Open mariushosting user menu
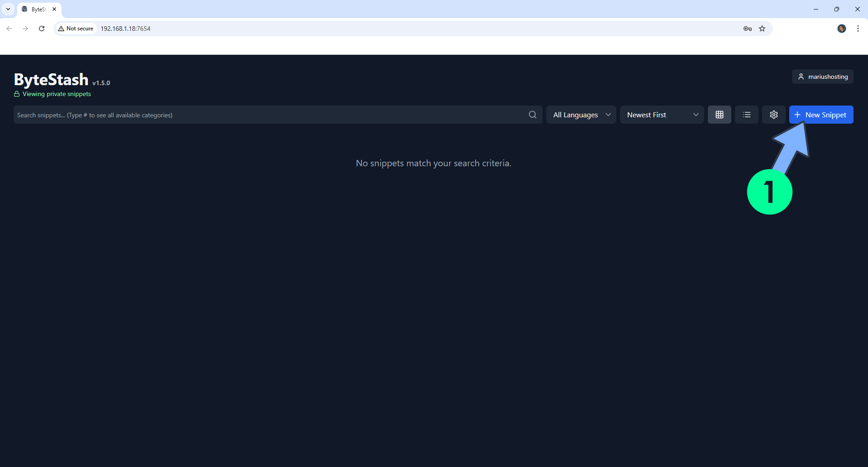The width and height of the screenshot is (868, 467). click(822, 77)
